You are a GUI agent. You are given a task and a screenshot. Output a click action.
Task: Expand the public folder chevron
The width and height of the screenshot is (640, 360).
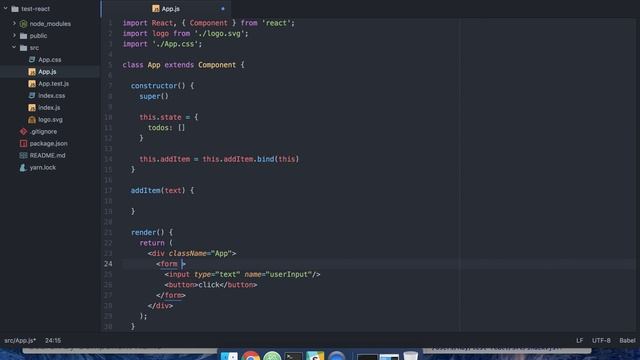[x=14, y=36]
